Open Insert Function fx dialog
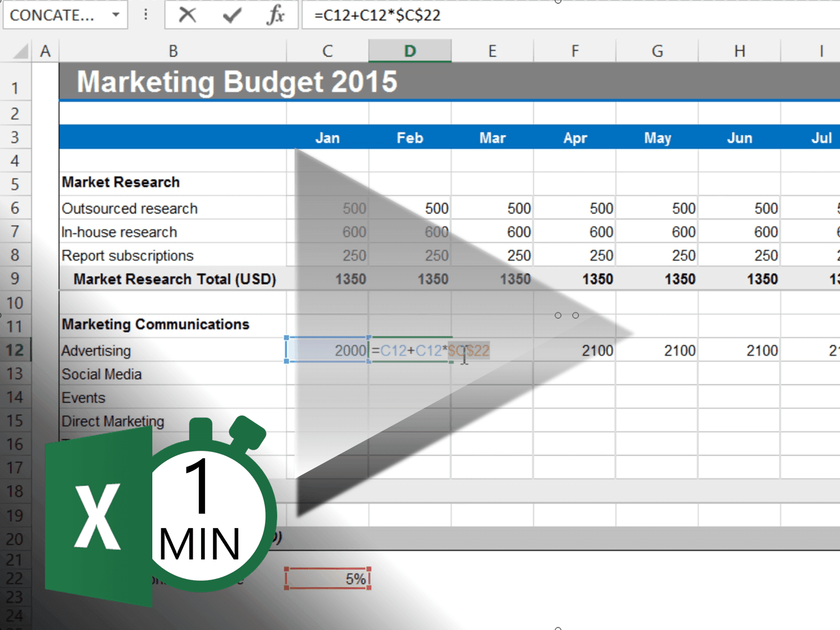Screen dimensions: 840x630 275,15
